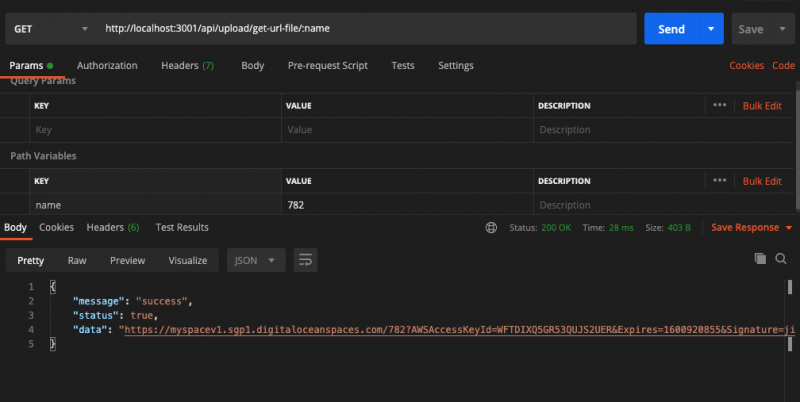This screenshot has width=800, height=402.
Task: Click the search response magnifier icon
Action: [x=781, y=259]
